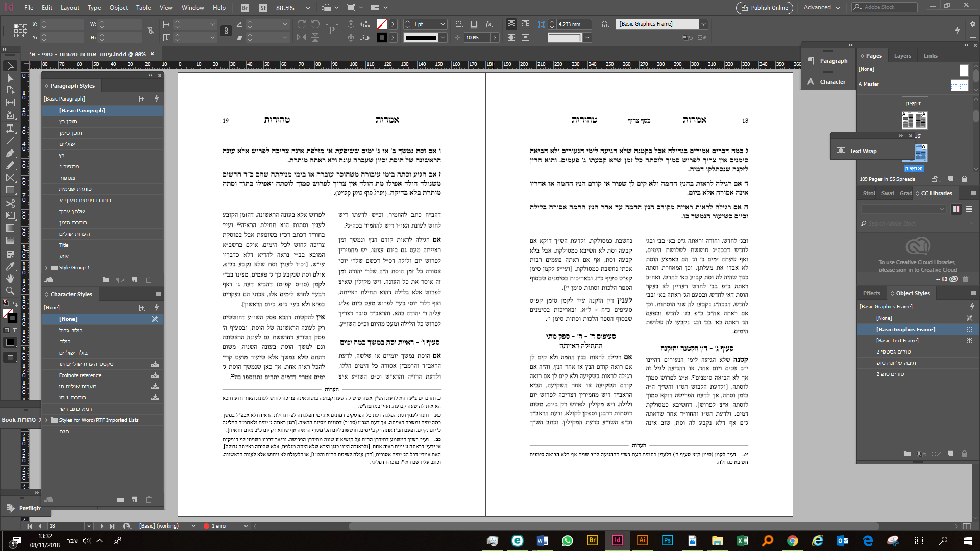
Task: Select the Rectangle Frame tool
Action: [x=10, y=178]
